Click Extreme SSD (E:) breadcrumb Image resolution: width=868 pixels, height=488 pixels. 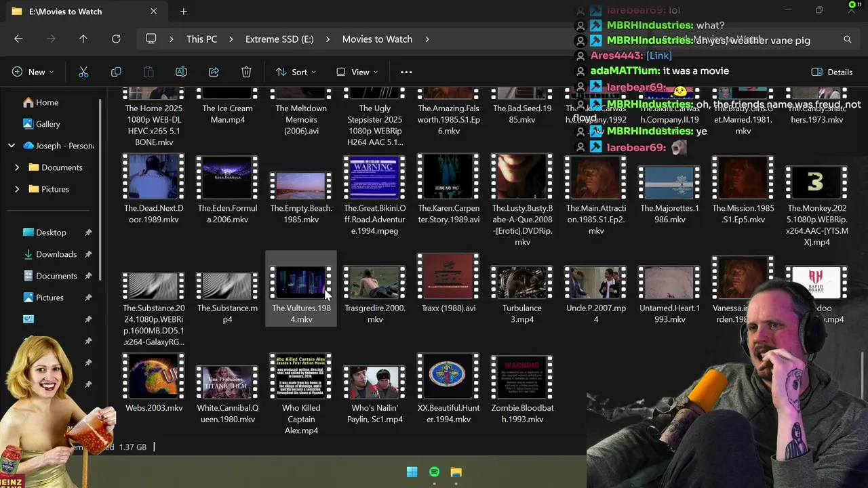pos(279,39)
